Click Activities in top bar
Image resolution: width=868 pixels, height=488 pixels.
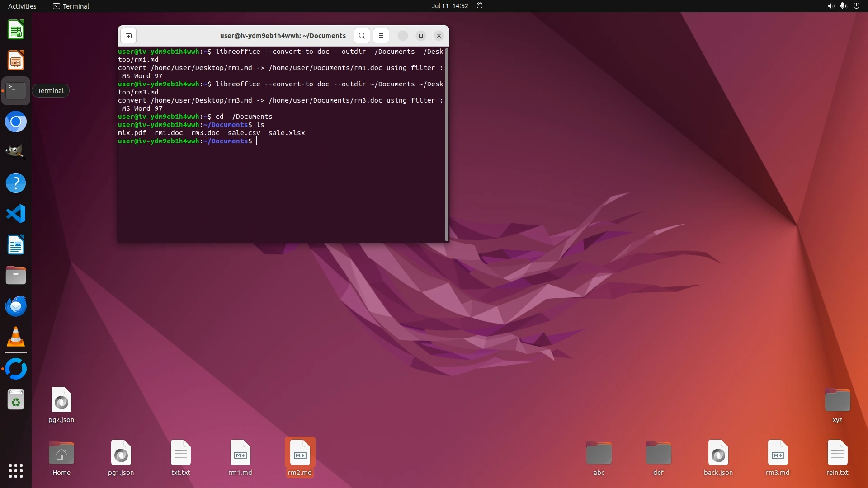pos(22,6)
